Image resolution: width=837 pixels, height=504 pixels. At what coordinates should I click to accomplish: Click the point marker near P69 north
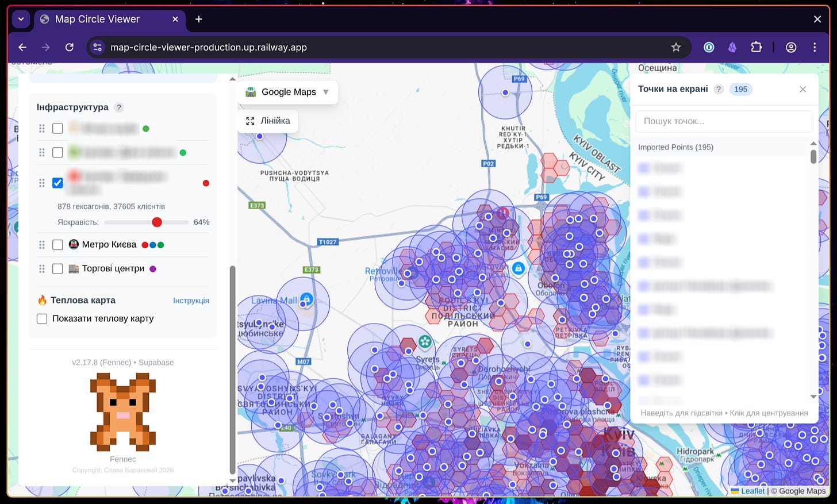click(505, 93)
